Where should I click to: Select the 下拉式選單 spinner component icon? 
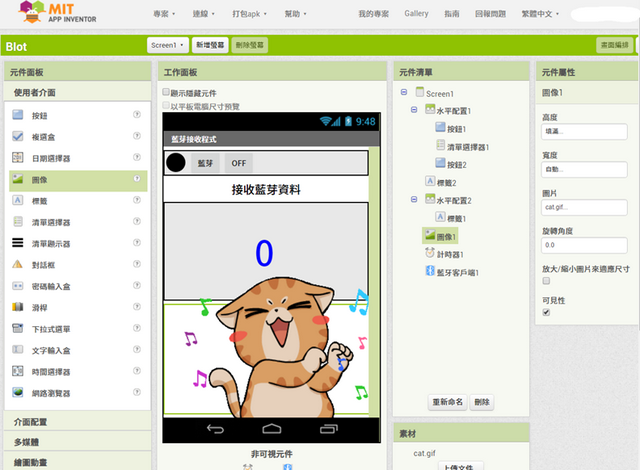[x=18, y=328]
